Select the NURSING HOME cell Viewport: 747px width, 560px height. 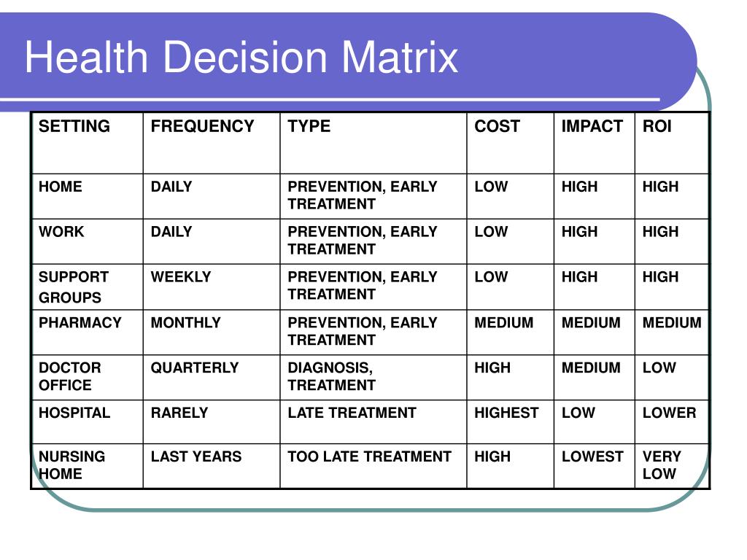88,467
